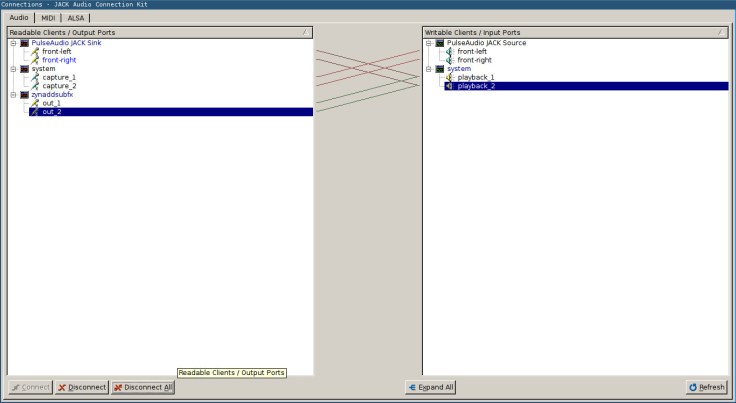Click the out_1 port icon
The width and height of the screenshot is (736, 403).
35,103
